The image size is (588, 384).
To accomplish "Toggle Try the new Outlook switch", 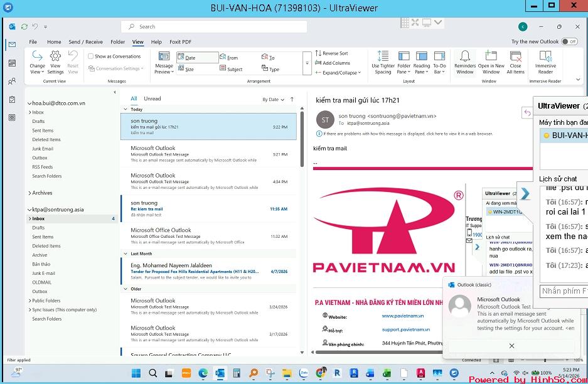I will tap(569, 41).
